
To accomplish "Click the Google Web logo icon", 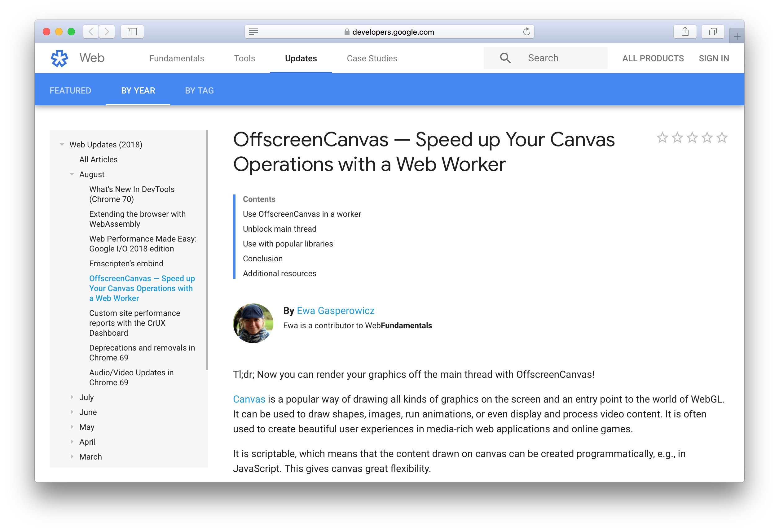I will (59, 58).
